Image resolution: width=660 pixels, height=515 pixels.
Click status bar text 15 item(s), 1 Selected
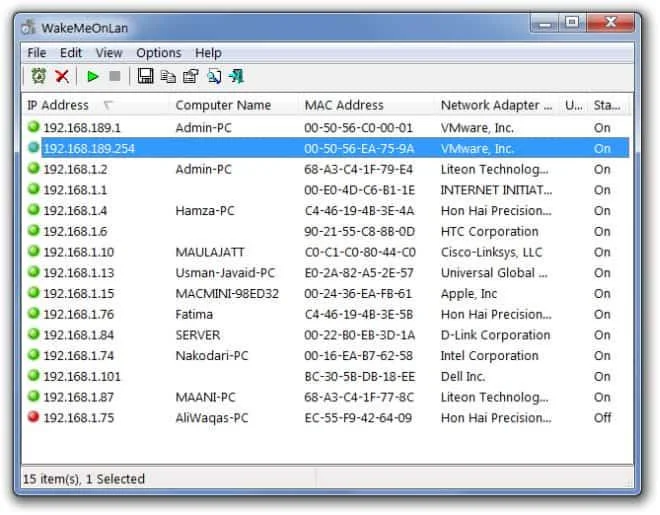tap(84, 479)
